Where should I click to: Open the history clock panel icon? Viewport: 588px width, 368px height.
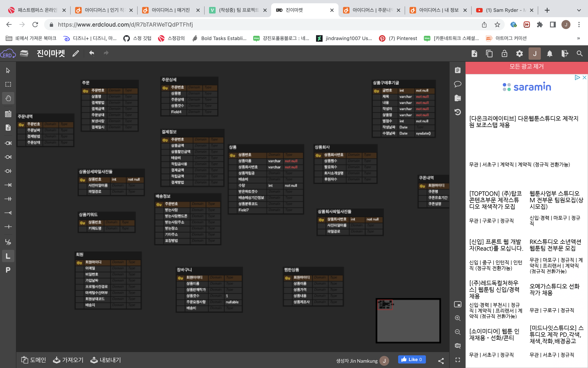(458, 112)
